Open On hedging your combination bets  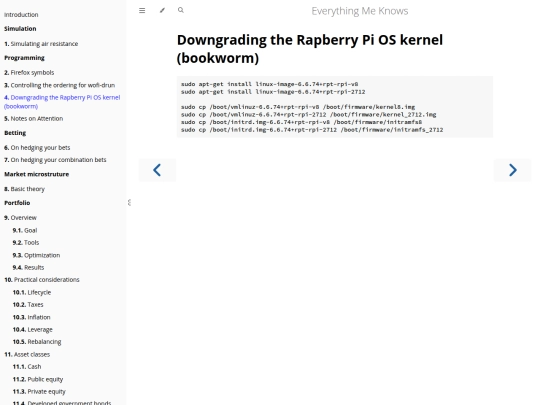pos(55,160)
